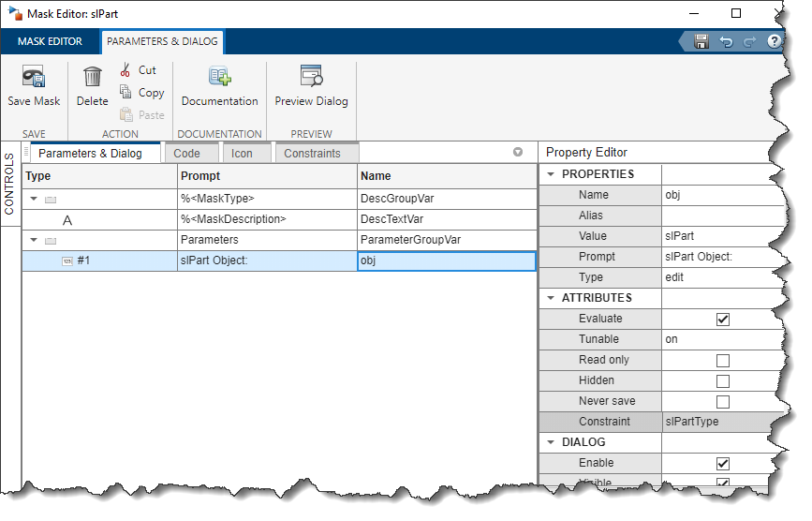Toggle the Evaluate checkbox
The height and width of the screenshot is (521, 812).
pyautogui.click(x=722, y=319)
